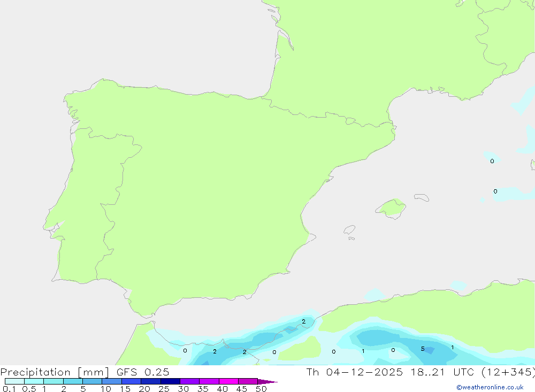Click the 'Precipitation [mm]' title text

point(54,372)
